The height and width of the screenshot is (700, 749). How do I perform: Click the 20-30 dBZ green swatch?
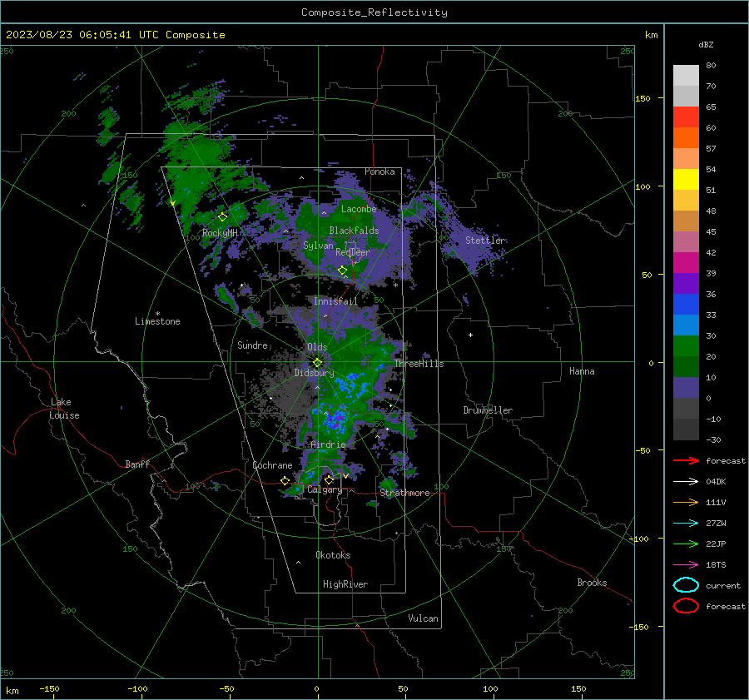686,346
